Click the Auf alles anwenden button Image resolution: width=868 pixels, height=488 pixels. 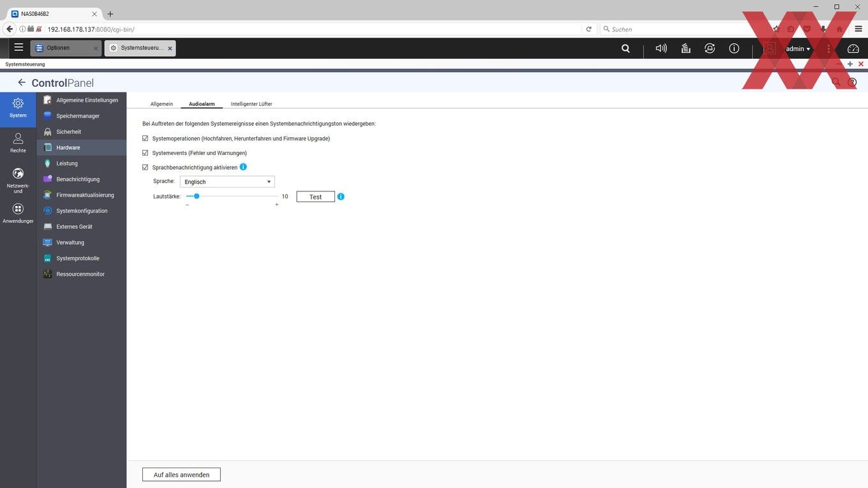[x=181, y=475]
